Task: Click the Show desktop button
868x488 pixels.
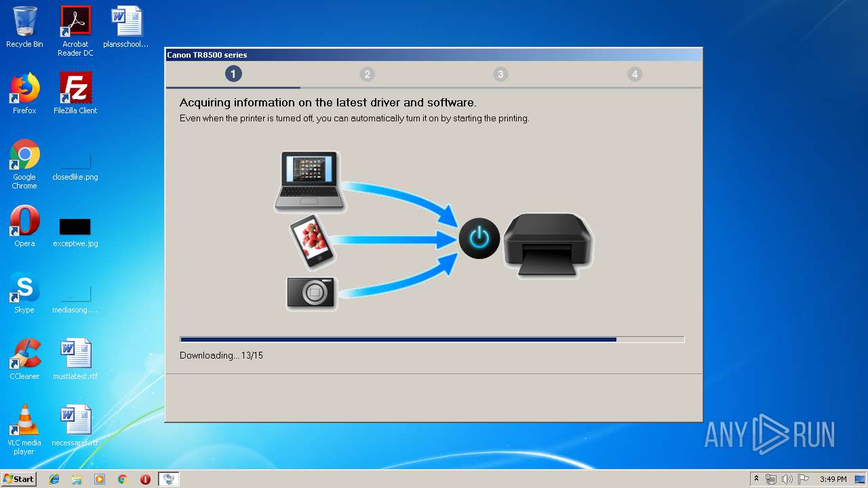Action: pyautogui.click(x=861, y=479)
